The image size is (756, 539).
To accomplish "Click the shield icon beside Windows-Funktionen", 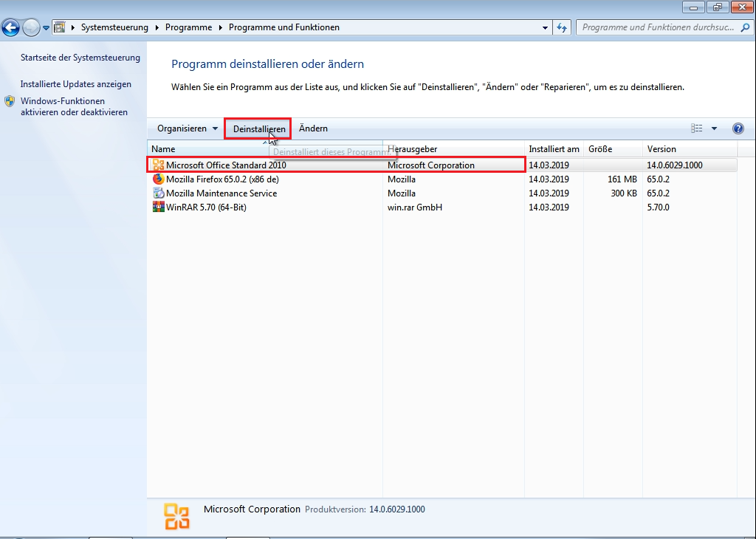I will tap(10, 101).
